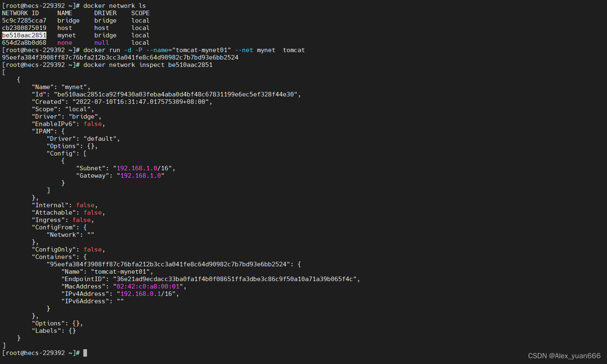The width and height of the screenshot is (607, 364).
Task: Click the 'none' network name
Action: [x=65, y=43]
